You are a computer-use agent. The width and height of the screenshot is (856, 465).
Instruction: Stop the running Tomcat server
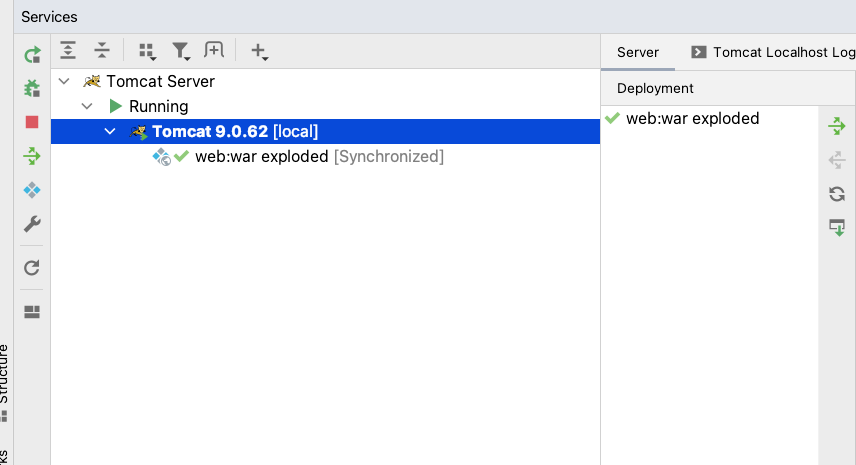pyautogui.click(x=32, y=122)
